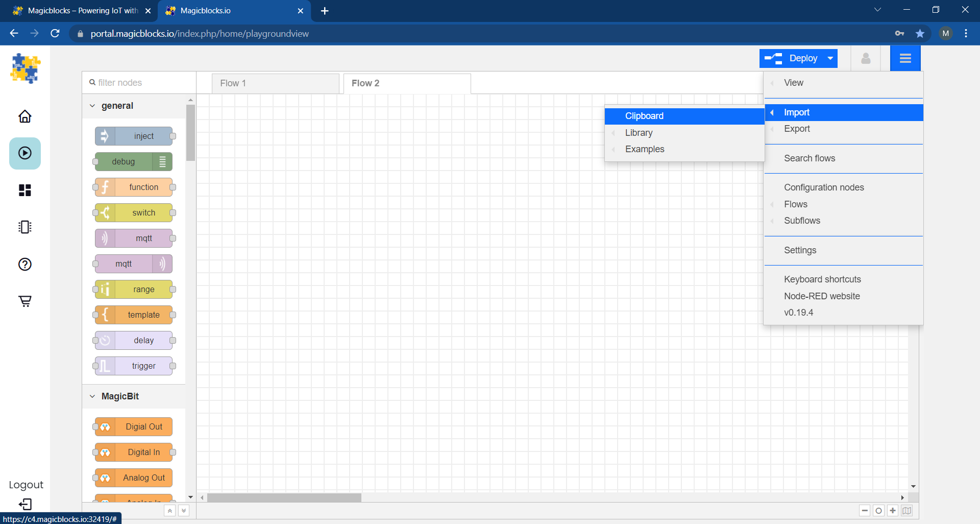
Task: Open the shopping cart icon
Action: click(x=25, y=301)
